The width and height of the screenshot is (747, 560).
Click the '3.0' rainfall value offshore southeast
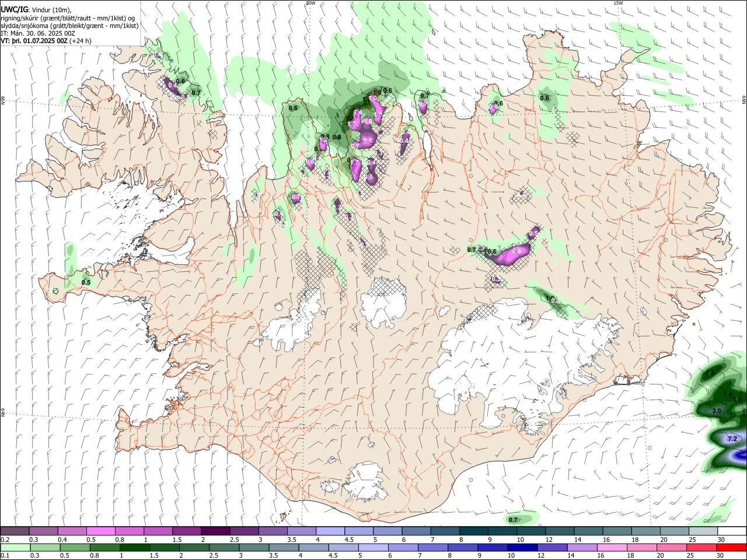717,411
